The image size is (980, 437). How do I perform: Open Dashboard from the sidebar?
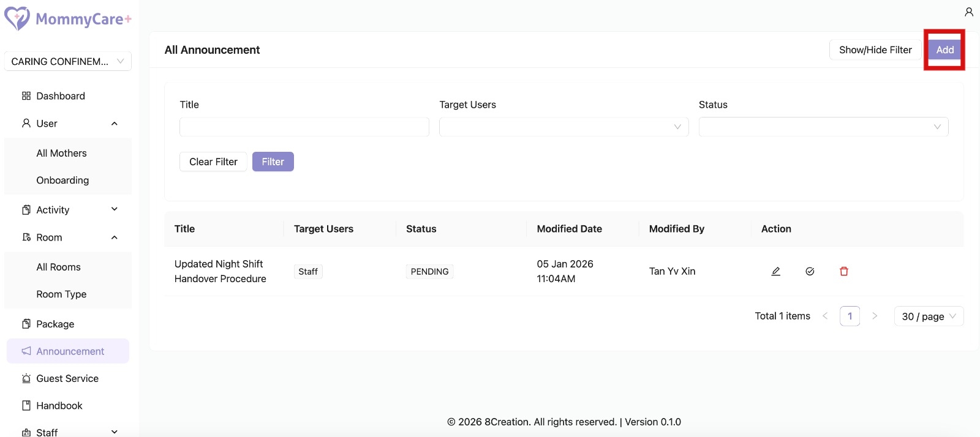tap(60, 96)
